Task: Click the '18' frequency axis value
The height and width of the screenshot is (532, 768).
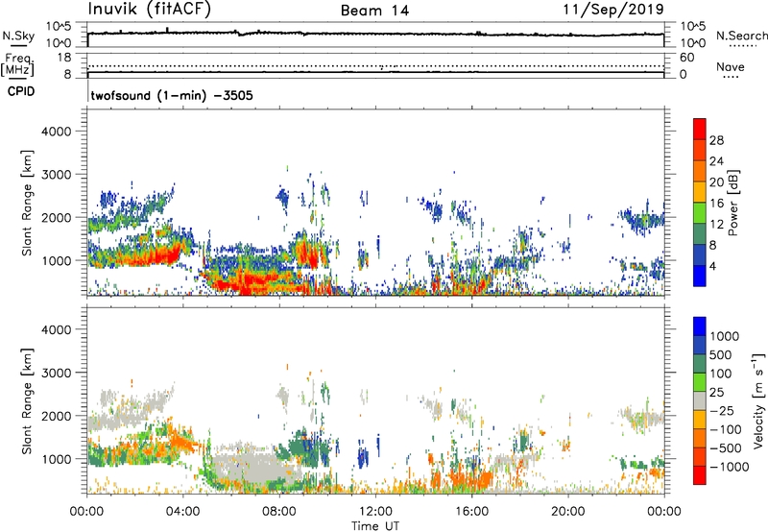Action: [x=64, y=58]
